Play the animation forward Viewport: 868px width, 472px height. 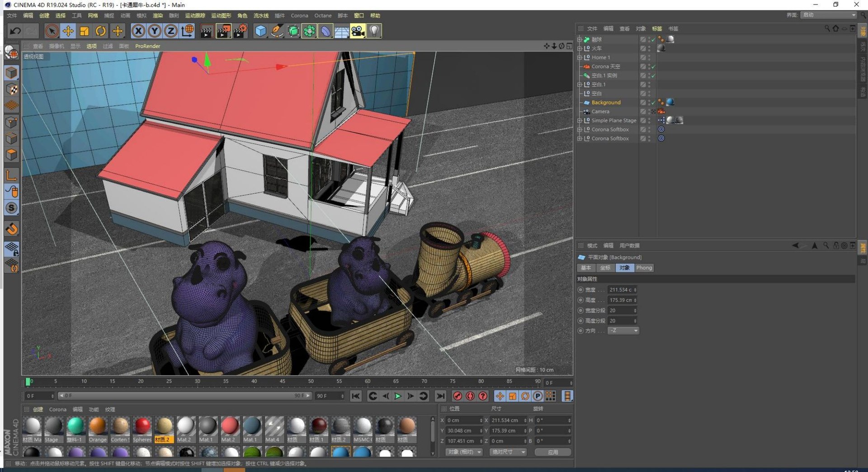(398, 396)
